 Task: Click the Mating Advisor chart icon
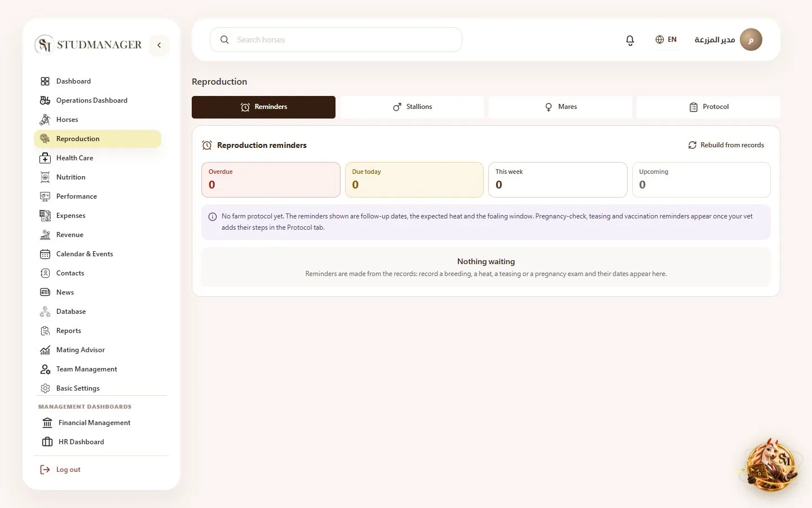(45, 350)
